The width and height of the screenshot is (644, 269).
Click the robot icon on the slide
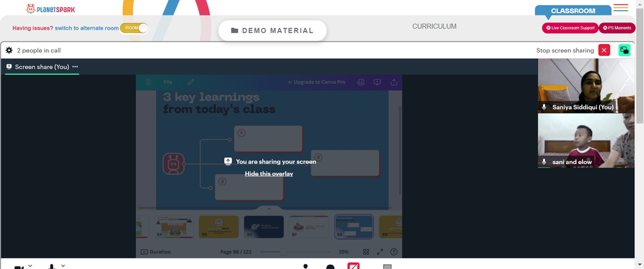(x=173, y=164)
